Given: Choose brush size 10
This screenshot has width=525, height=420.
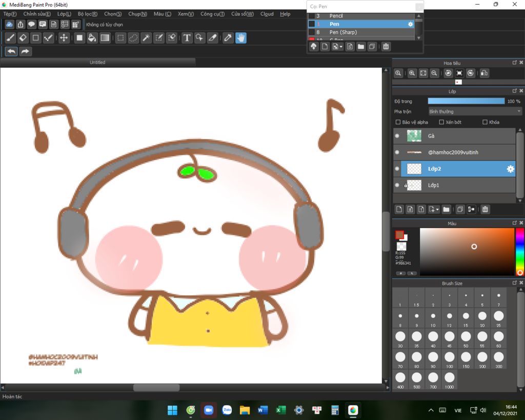Looking at the screenshot, I should [433, 319].
